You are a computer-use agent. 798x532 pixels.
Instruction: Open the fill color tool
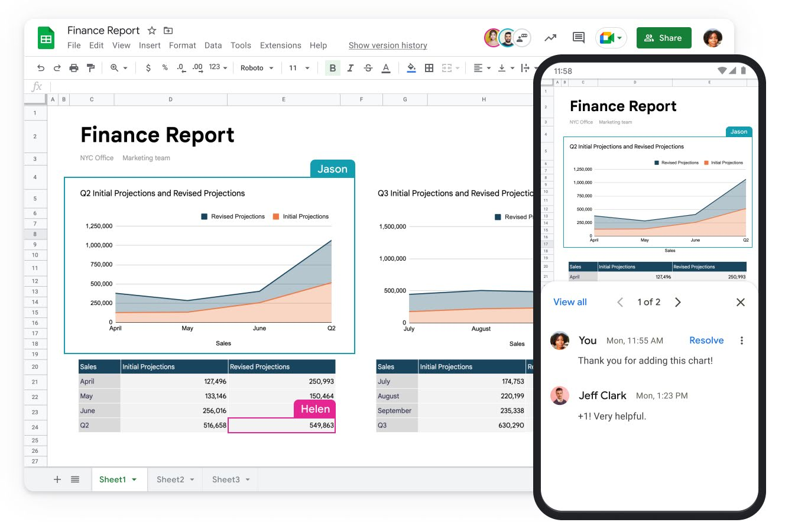point(411,67)
